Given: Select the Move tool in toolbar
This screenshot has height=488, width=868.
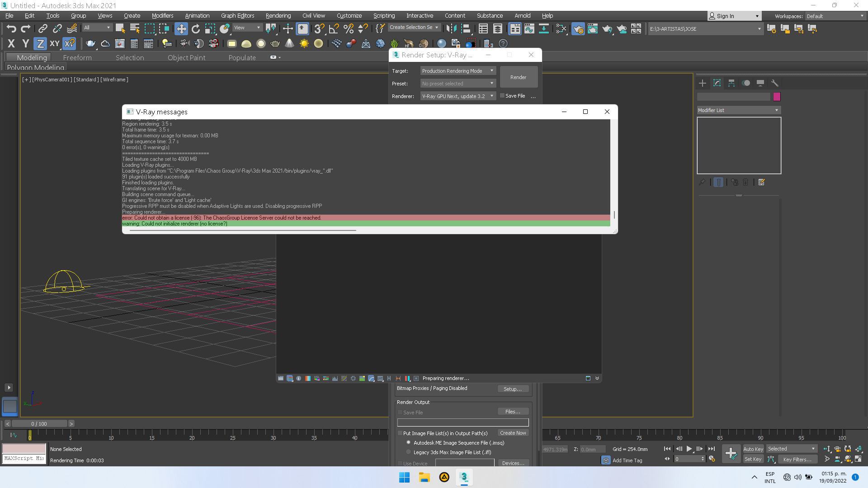Looking at the screenshot, I should 181,29.
